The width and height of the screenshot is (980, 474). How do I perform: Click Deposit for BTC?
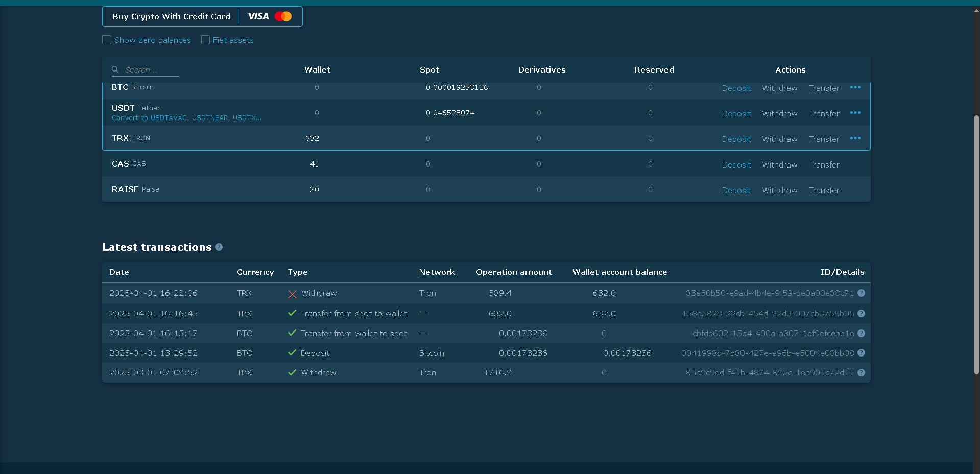click(x=736, y=88)
